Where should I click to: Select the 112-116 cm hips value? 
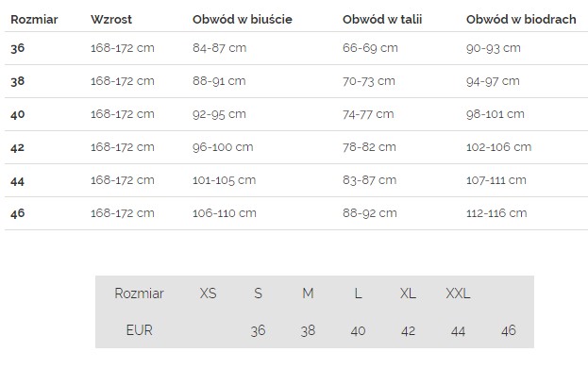(x=496, y=213)
